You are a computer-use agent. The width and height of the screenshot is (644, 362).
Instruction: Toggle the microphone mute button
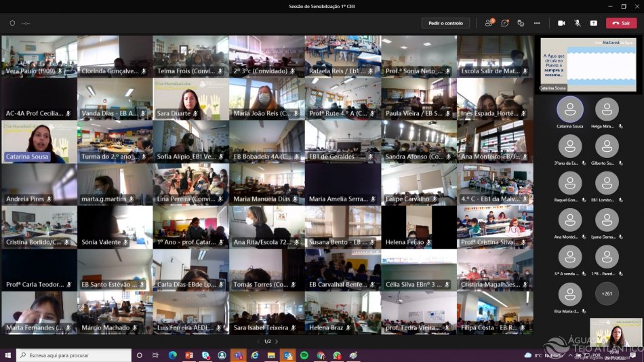coord(578,23)
